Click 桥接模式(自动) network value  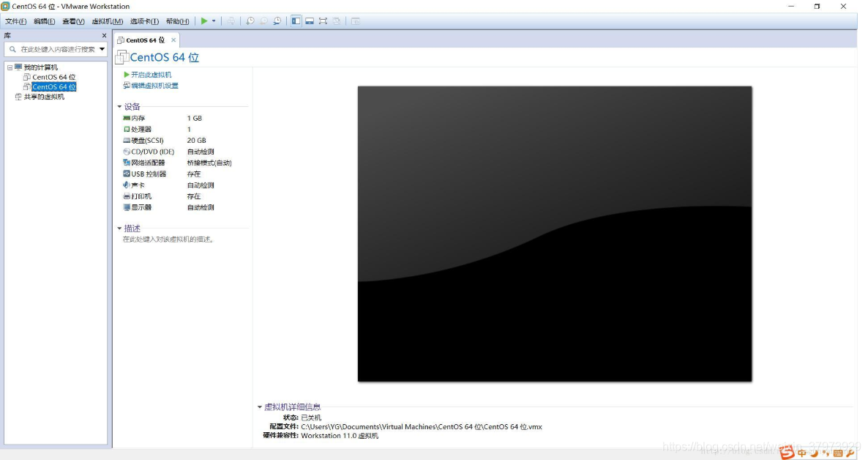click(209, 163)
